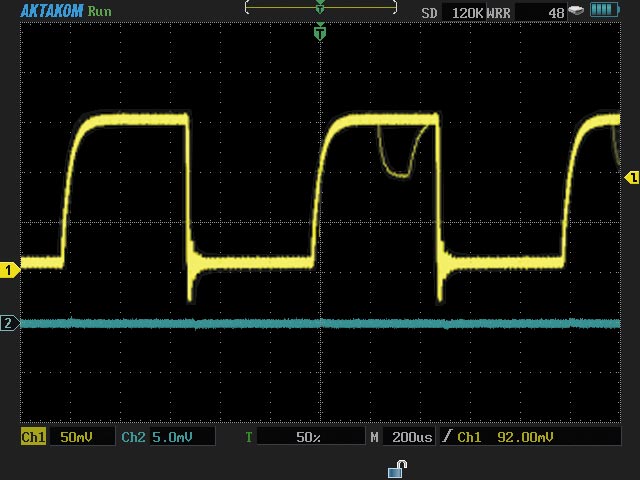Click the 200us timebase field

pyautogui.click(x=410, y=437)
